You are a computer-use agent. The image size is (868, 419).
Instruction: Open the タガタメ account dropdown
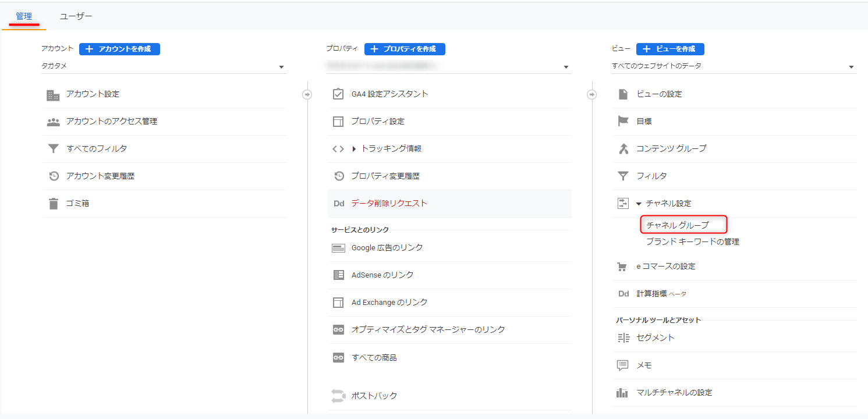pos(164,66)
